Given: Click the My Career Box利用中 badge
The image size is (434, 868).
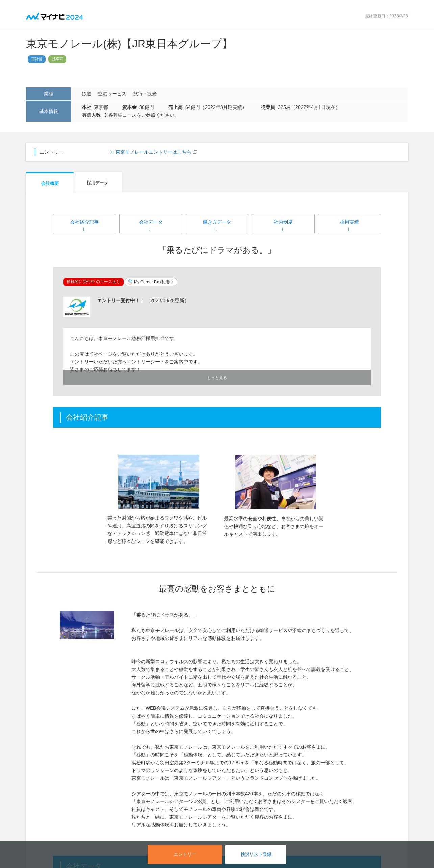Looking at the screenshot, I should [151, 282].
